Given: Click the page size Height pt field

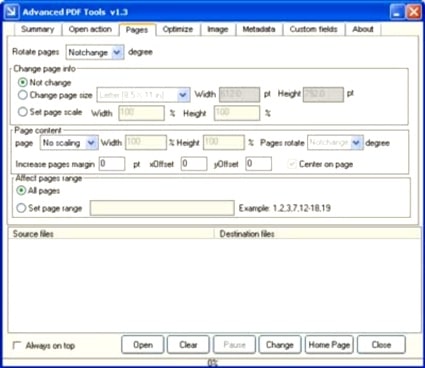Looking at the screenshot, I should click(x=323, y=95).
